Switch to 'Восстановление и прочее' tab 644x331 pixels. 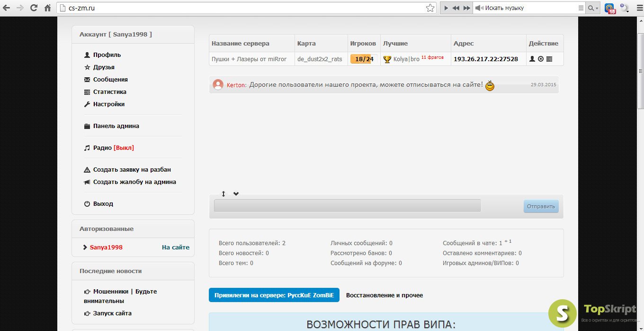(385, 295)
